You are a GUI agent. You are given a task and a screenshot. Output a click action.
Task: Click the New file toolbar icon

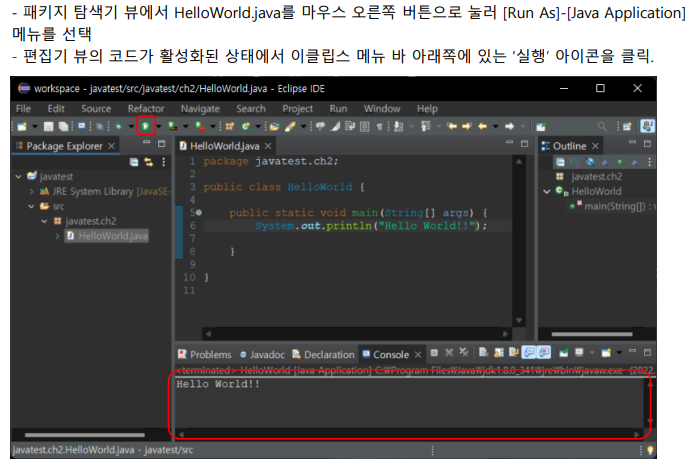tap(22, 127)
